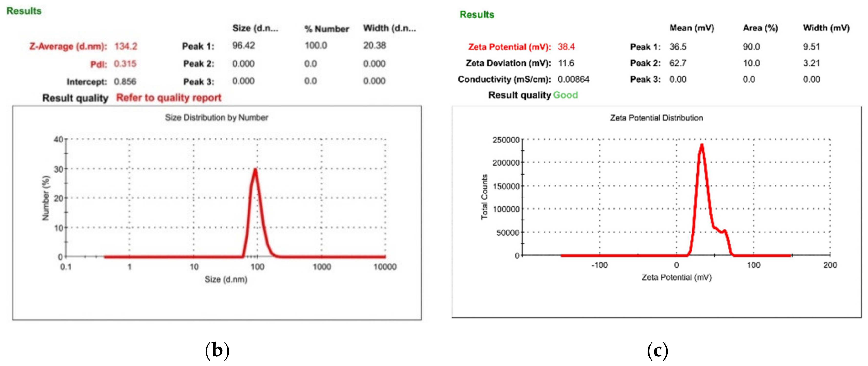Image resolution: width=868 pixels, height=366 pixels.
Task: Click the shoulder peak on zeta curve
Action: [724, 231]
